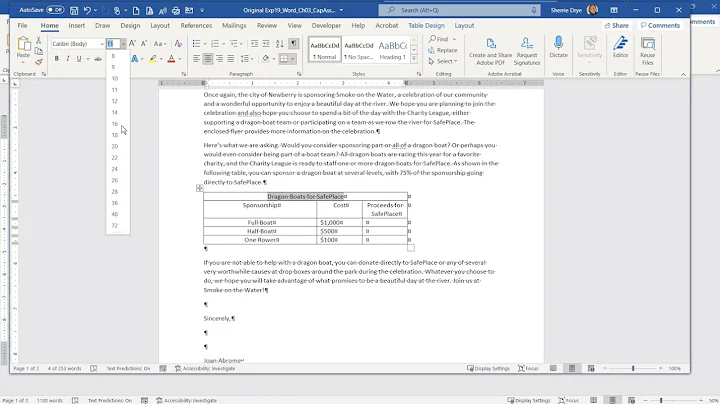
Task: Open the Comments button
Action: tap(660, 25)
